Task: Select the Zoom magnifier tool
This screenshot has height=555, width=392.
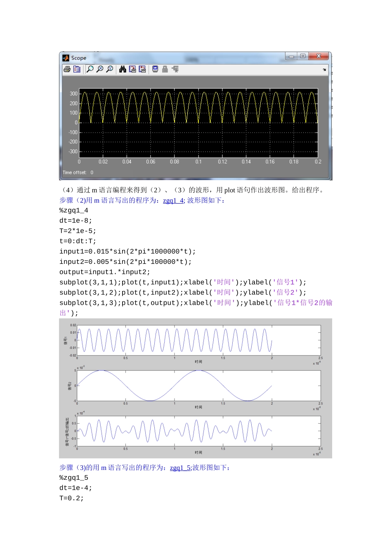Action: 90,69
